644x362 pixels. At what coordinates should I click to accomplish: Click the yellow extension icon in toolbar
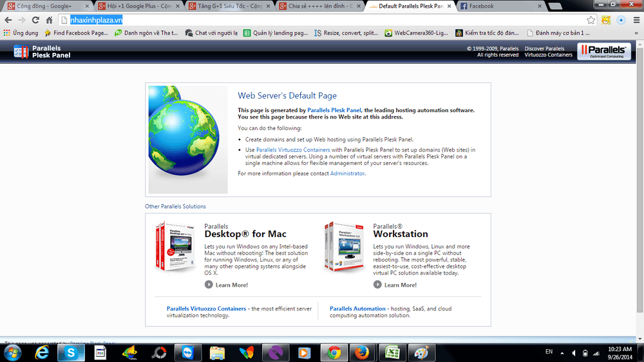click(606, 20)
